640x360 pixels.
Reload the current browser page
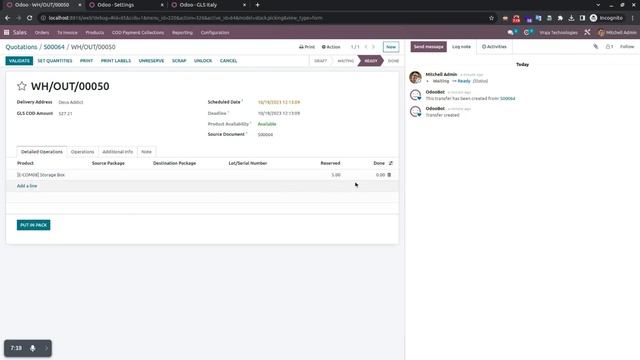pyautogui.click(x=29, y=18)
